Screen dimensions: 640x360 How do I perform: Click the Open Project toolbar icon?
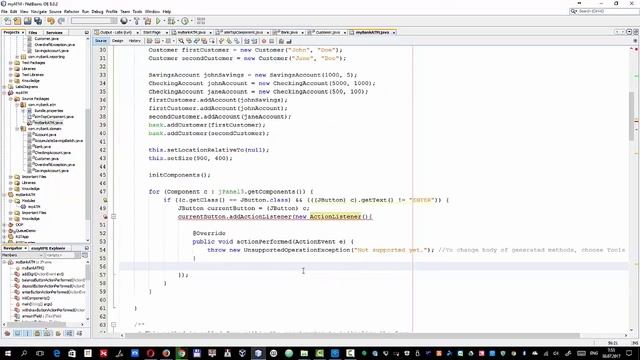[x=27, y=21]
